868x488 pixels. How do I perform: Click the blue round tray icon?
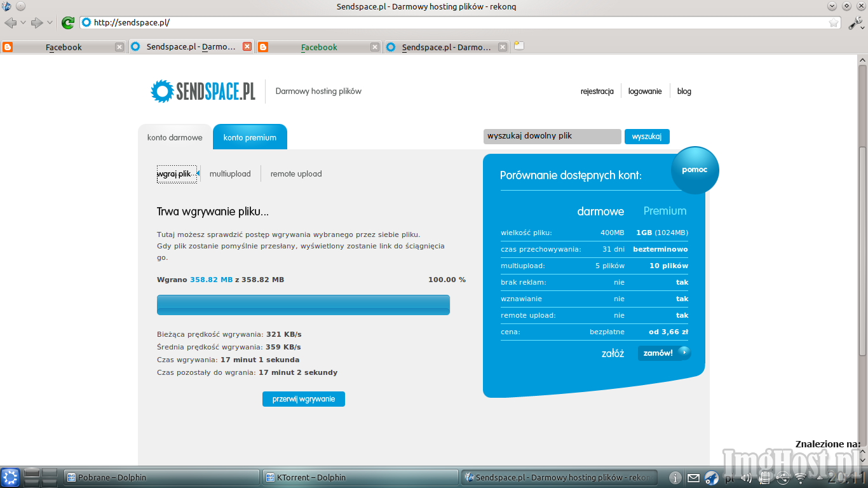(x=712, y=478)
